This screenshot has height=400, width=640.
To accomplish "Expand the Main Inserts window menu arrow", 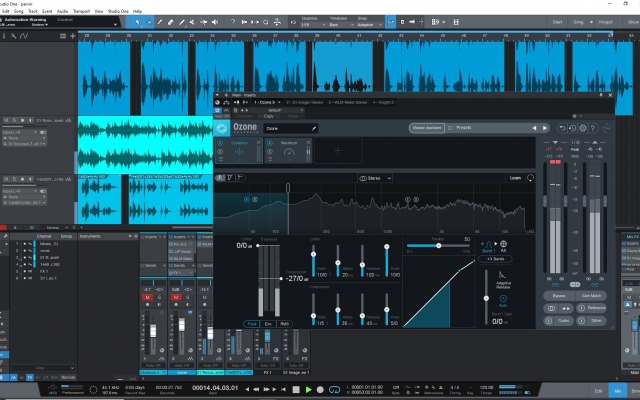I will (217, 95).
